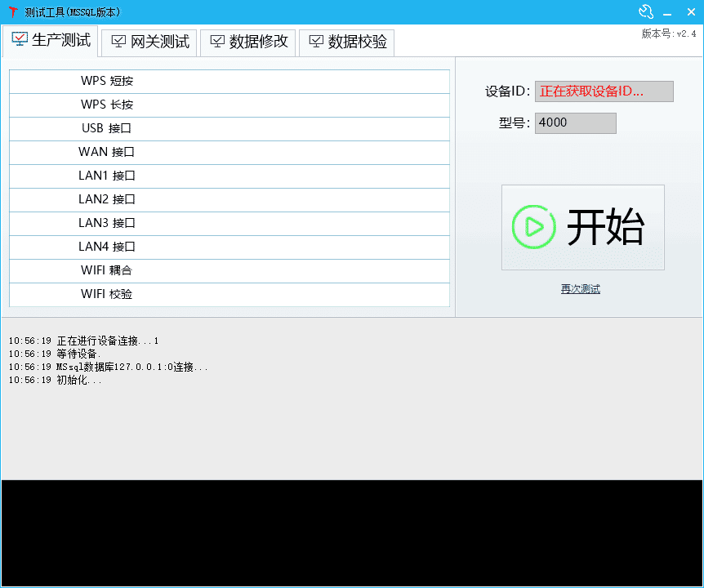
Task: Click the sync icon in the title bar
Action: (x=646, y=11)
